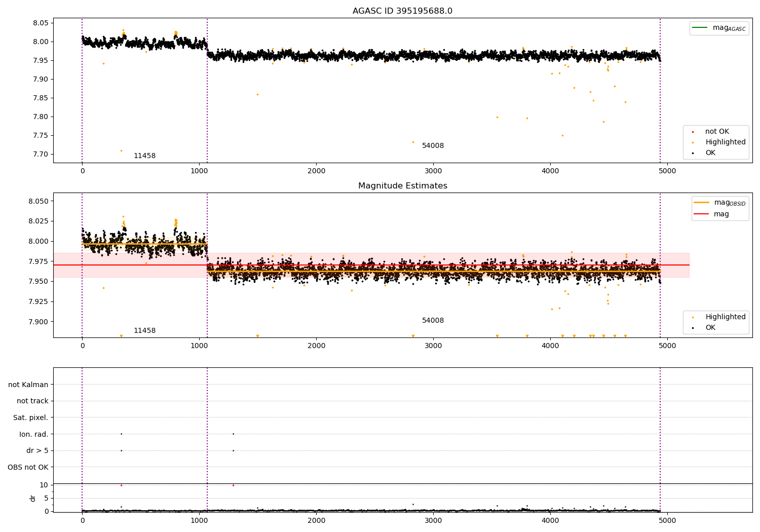Click the 'Ion. rad.' row label

[x=34, y=434]
